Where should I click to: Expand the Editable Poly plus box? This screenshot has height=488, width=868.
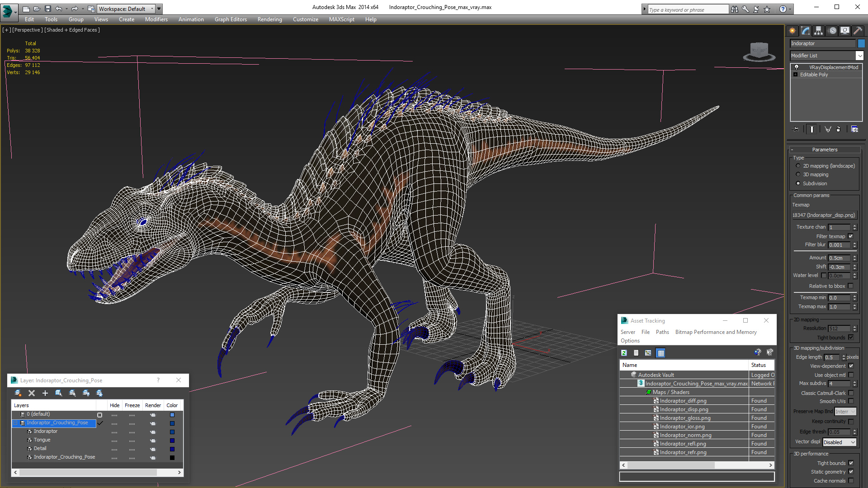[x=795, y=75]
